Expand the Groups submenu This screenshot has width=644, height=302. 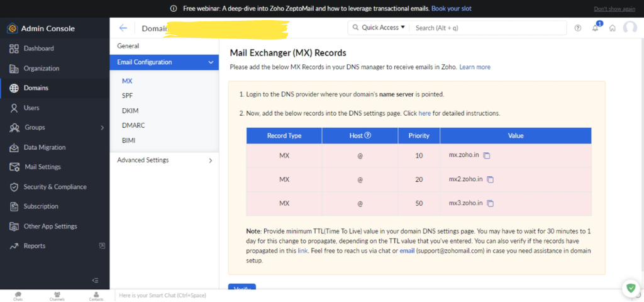[x=102, y=128]
